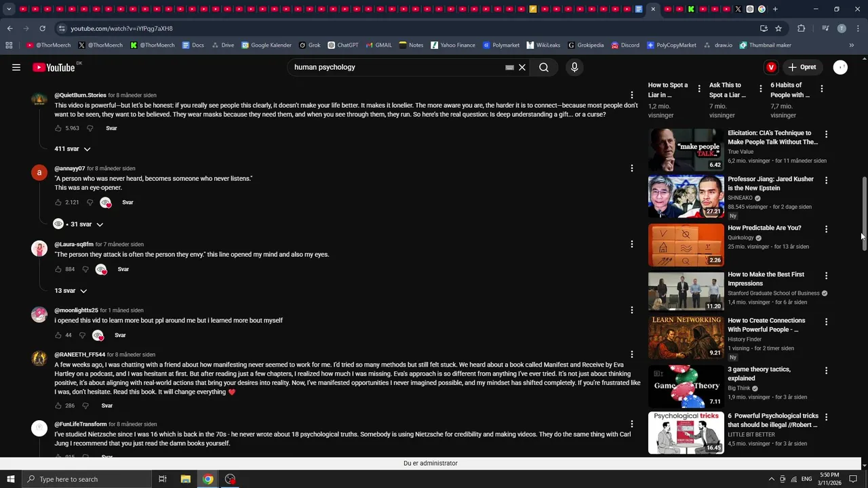Expand 13 replies under Laura-sq8fm comment

pyautogui.click(x=71, y=290)
